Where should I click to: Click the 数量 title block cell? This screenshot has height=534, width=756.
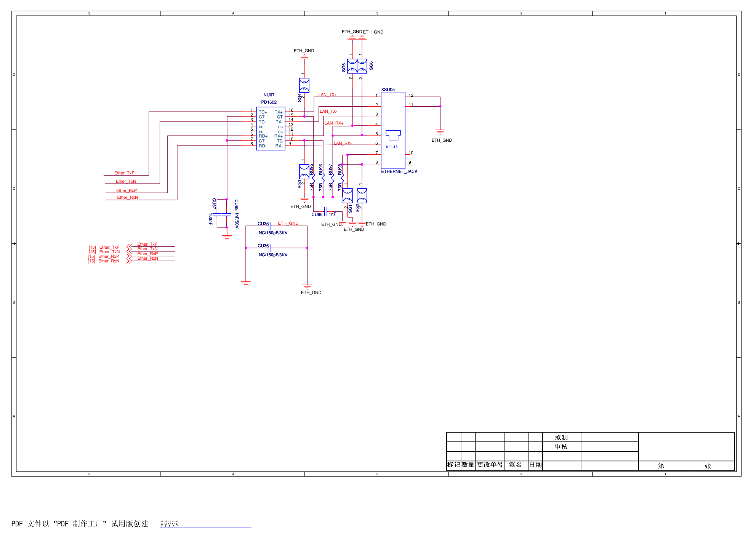tap(468, 465)
